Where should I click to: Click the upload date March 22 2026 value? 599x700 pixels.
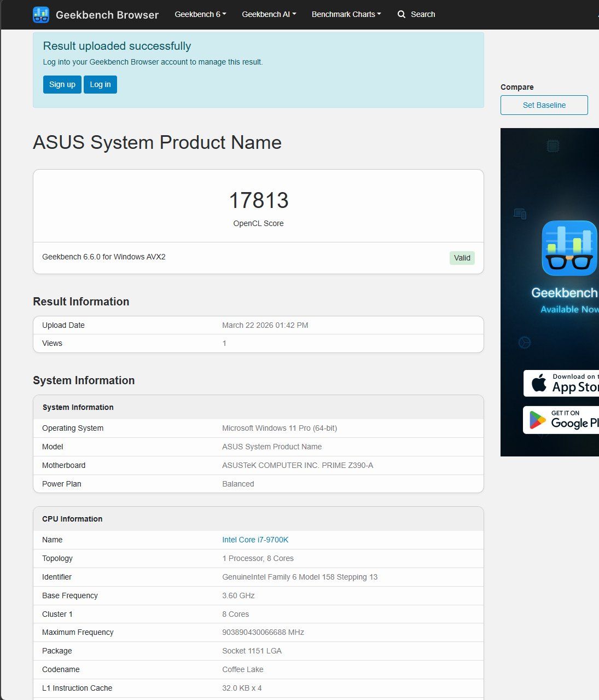(x=265, y=325)
